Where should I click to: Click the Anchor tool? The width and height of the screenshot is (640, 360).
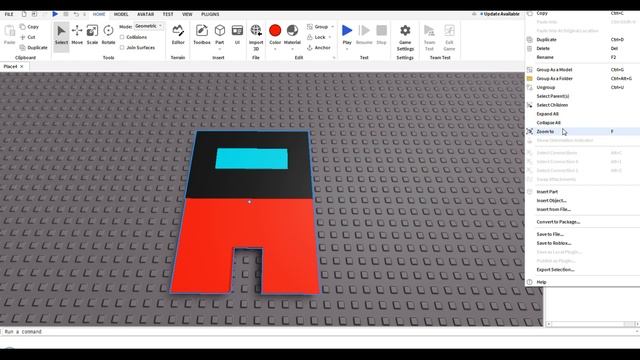(318, 48)
